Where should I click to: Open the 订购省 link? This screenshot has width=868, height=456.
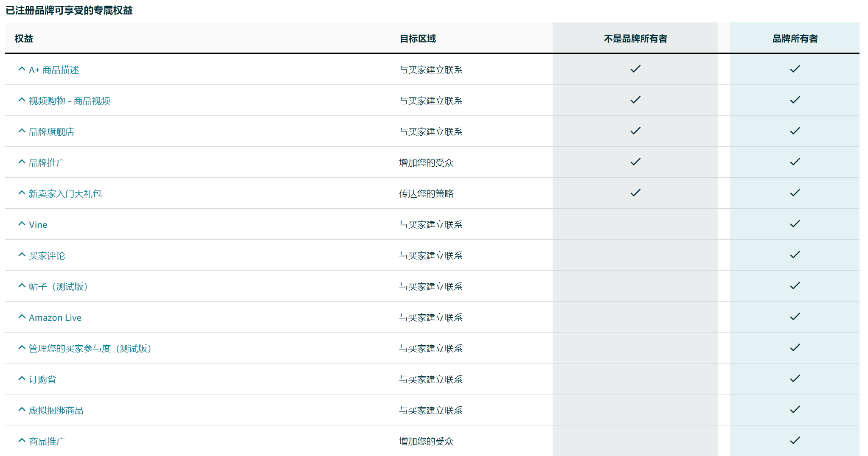click(42, 380)
